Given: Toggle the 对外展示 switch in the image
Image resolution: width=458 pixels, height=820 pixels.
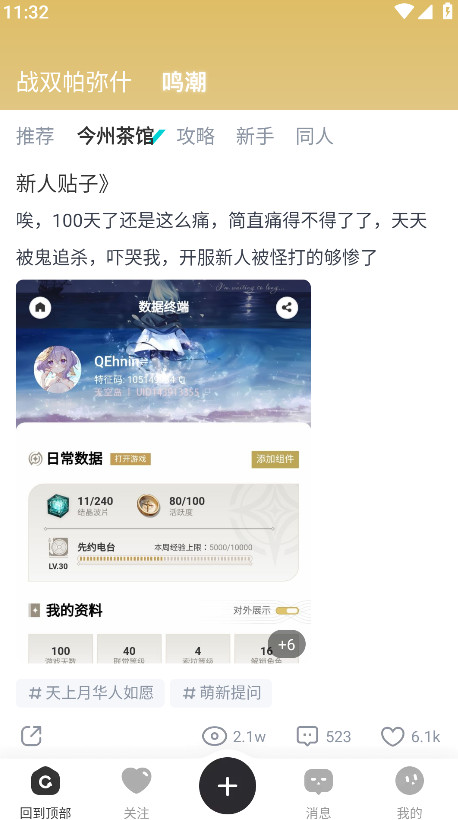Looking at the screenshot, I should (287, 611).
